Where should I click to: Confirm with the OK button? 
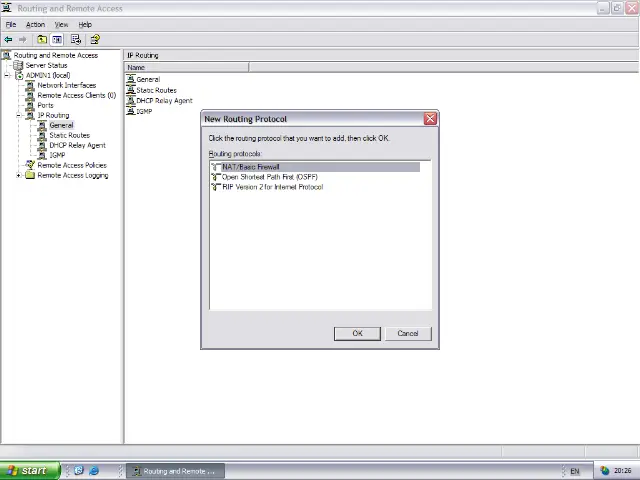357,333
